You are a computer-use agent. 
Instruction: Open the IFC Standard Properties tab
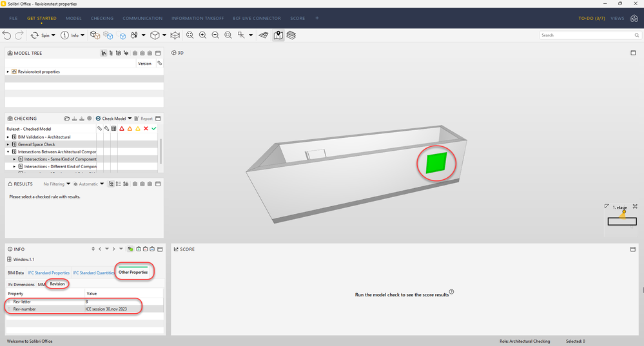[x=49, y=273]
